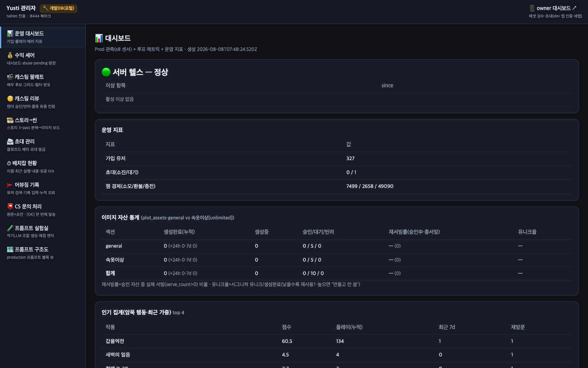Select the 갑을역전 row in popularity table
This screenshot has width=588, height=368.
click(x=337, y=341)
